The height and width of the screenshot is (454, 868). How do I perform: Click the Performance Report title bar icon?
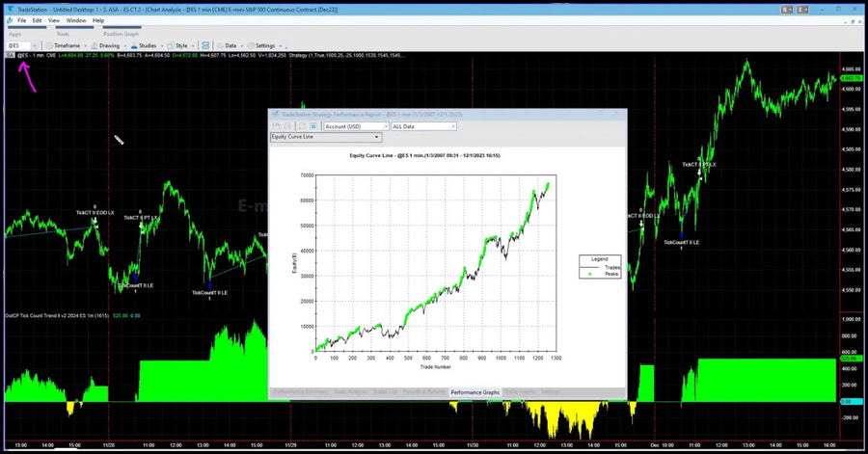tap(275, 115)
